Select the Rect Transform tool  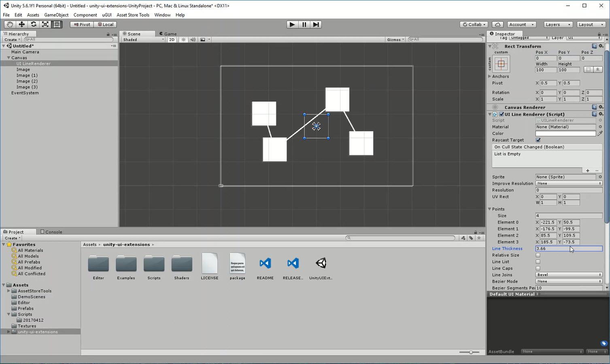(x=57, y=25)
